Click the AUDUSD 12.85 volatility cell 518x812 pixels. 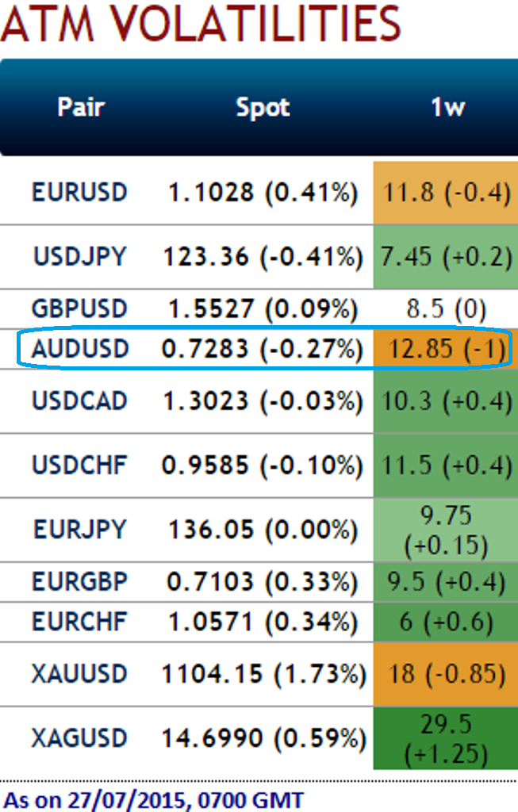pos(446,349)
